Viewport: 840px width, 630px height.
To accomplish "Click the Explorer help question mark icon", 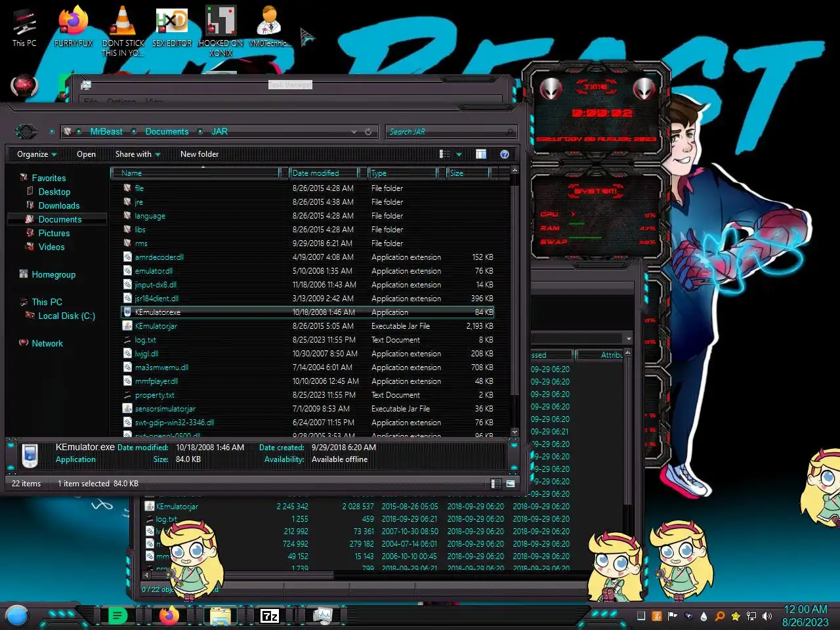I will [x=504, y=154].
